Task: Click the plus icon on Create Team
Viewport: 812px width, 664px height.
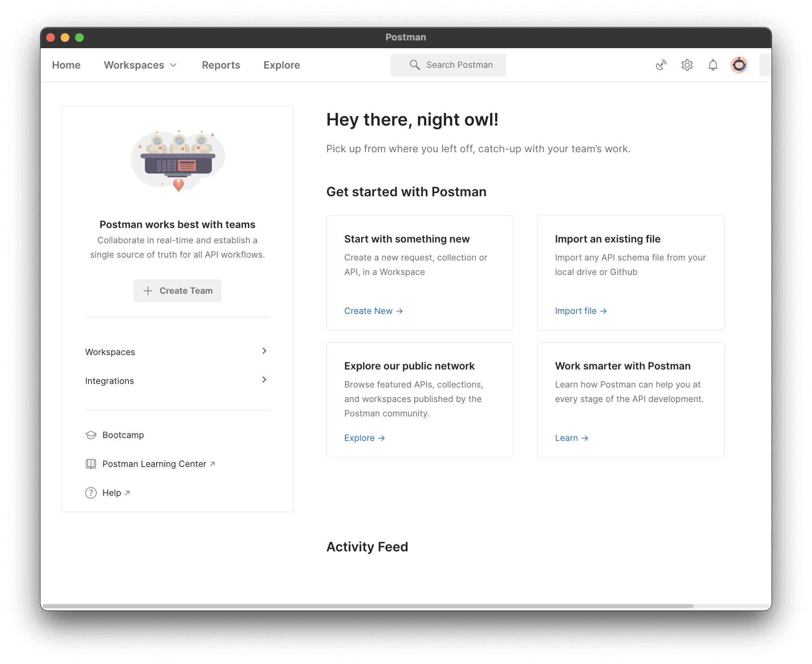Action: point(148,291)
